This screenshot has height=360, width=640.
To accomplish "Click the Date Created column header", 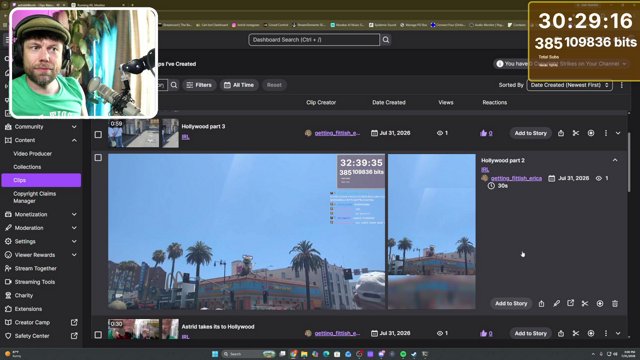I will pyautogui.click(x=389, y=102).
